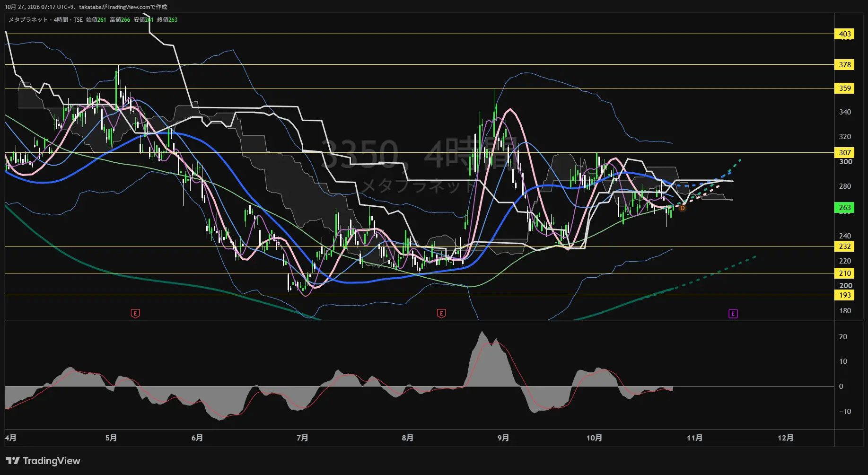Click the TradingView logo

coord(43,461)
